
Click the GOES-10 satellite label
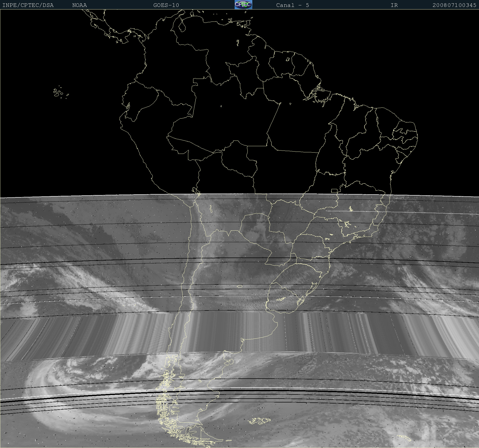pos(166,5)
